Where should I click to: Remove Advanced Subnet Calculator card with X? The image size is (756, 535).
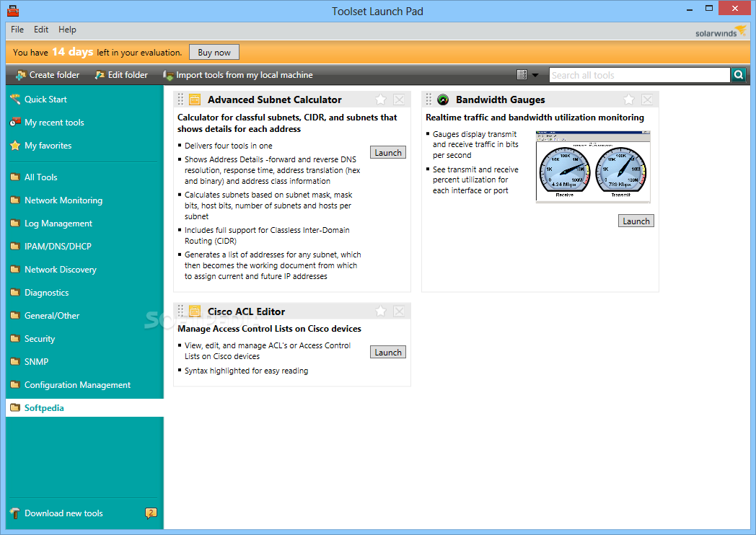coord(399,100)
